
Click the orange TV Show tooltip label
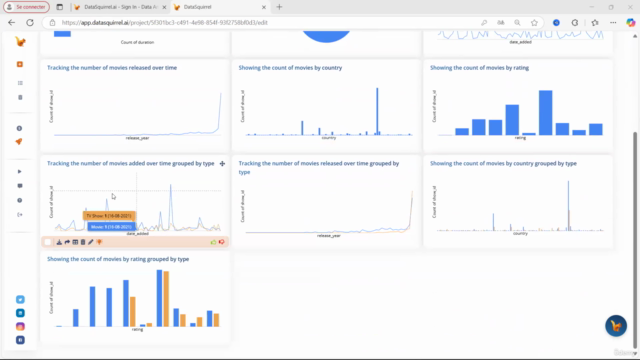coord(109,216)
